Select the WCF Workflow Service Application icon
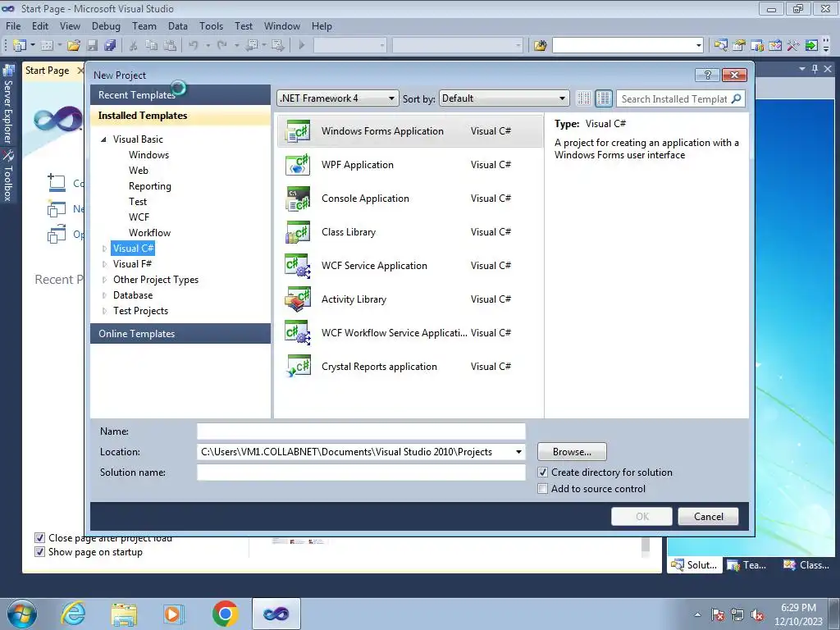The height and width of the screenshot is (630, 840). click(x=298, y=333)
